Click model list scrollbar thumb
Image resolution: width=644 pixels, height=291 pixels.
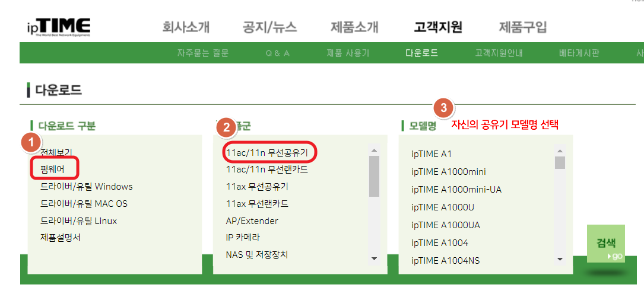coord(560,162)
